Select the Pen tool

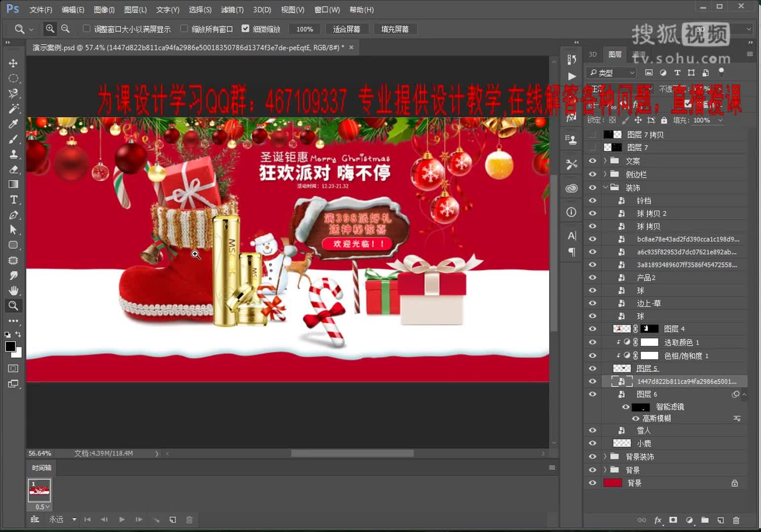point(13,215)
